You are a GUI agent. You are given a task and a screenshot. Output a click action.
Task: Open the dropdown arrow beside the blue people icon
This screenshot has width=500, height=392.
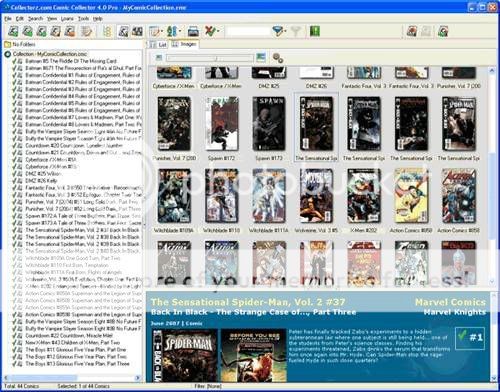[180, 32]
